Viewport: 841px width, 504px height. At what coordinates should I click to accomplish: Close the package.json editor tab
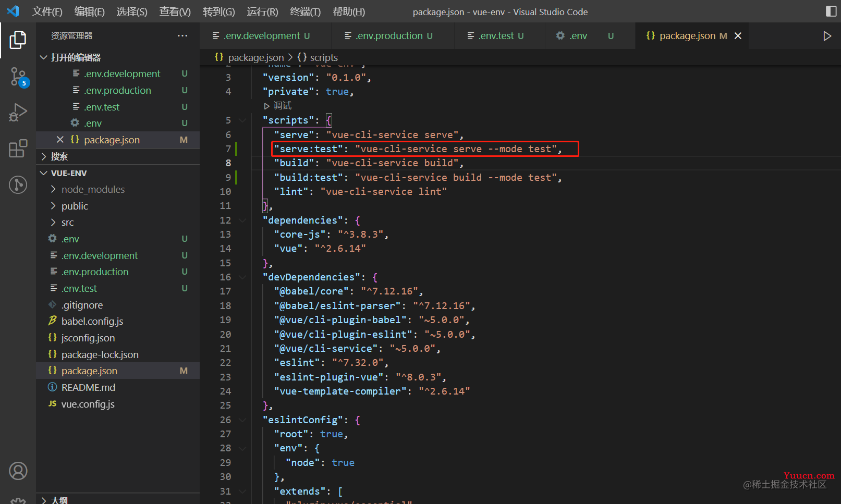(738, 35)
